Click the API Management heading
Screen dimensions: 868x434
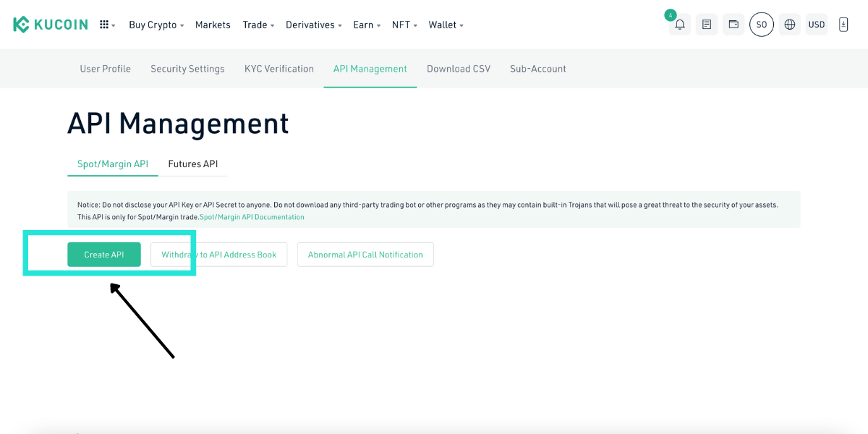(x=178, y=124)
